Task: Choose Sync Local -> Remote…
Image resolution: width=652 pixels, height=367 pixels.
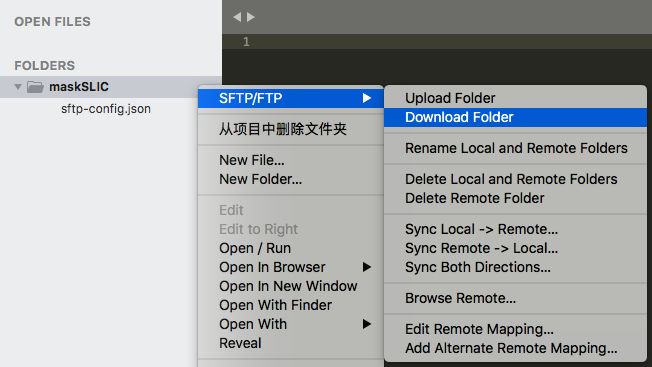Action: [515, 229]
